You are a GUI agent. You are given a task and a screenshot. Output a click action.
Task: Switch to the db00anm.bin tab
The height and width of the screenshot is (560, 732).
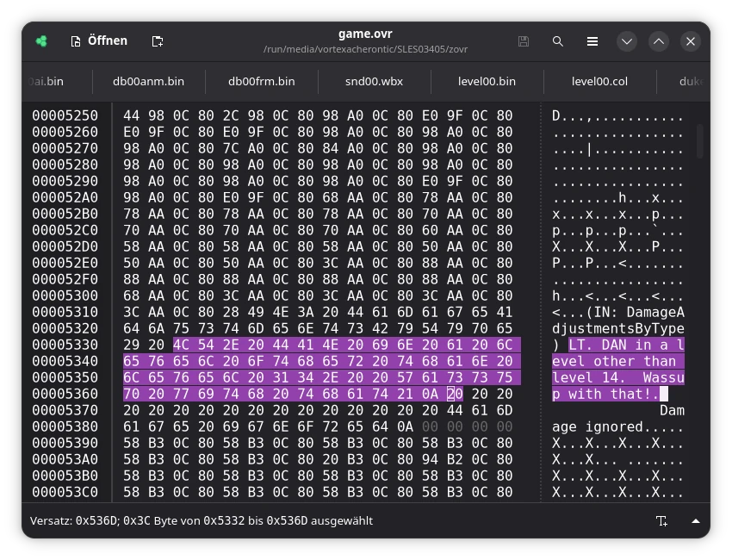click(x=148, y=81)
